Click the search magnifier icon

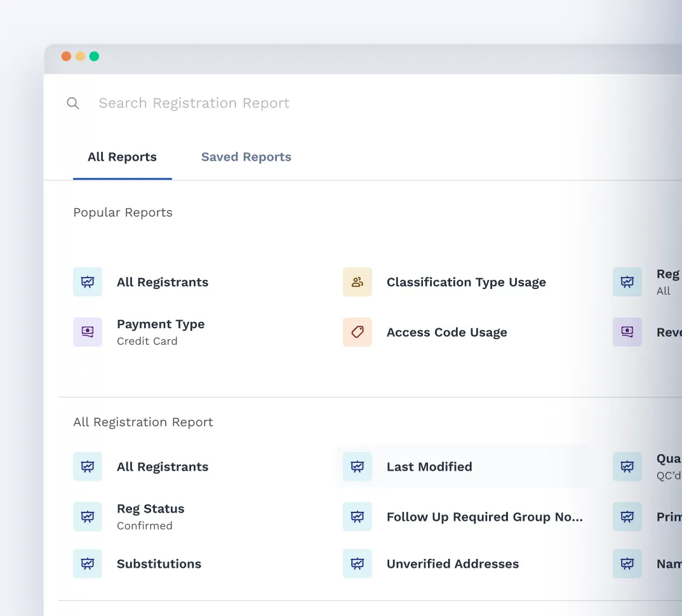(73, 103)
